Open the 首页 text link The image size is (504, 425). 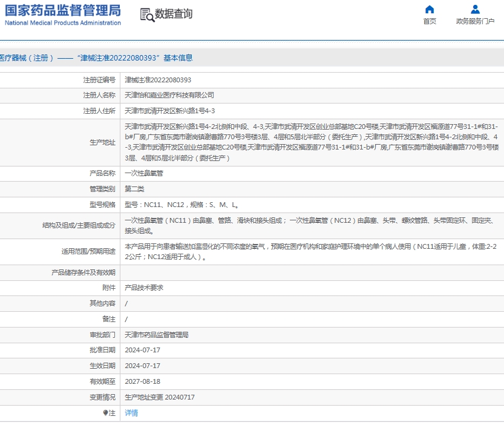pos(430,21)
